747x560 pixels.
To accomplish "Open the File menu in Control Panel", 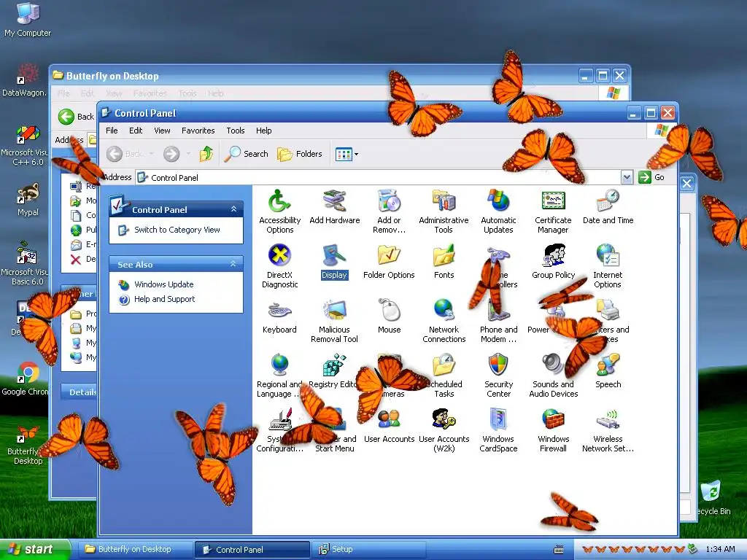I will coord(112,131).
